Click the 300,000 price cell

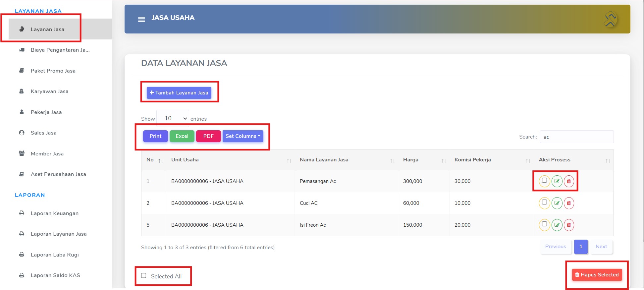click(424, 181)
